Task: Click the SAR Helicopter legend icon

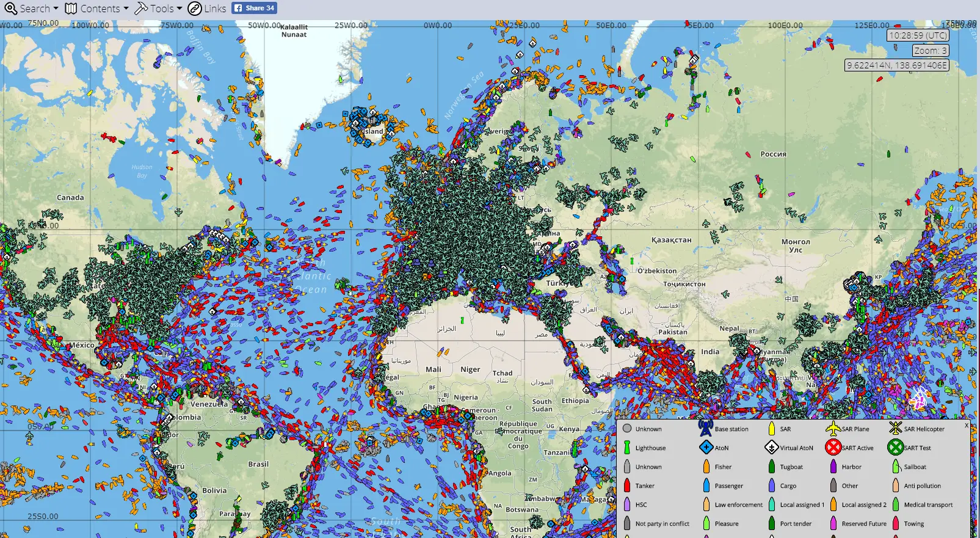Action: click(895, 429)
